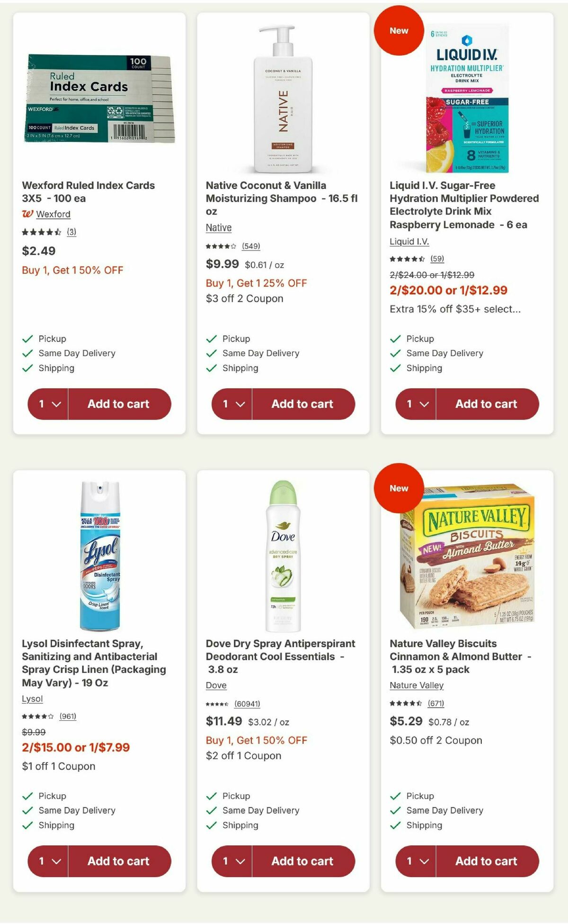Screen dimensions: 568x924
Task: Expand quantity selector on Liquid I.V. card
Action: [x=415, y=404]
